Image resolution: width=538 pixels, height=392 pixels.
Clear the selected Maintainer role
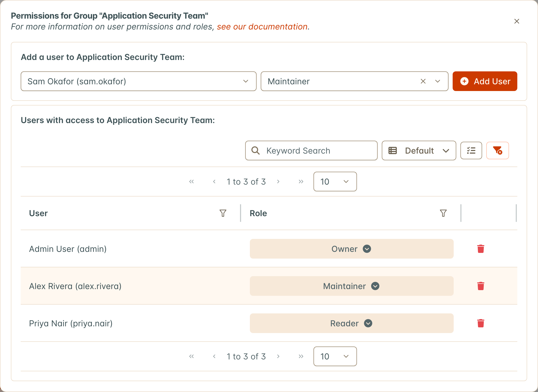coord(423,81)
